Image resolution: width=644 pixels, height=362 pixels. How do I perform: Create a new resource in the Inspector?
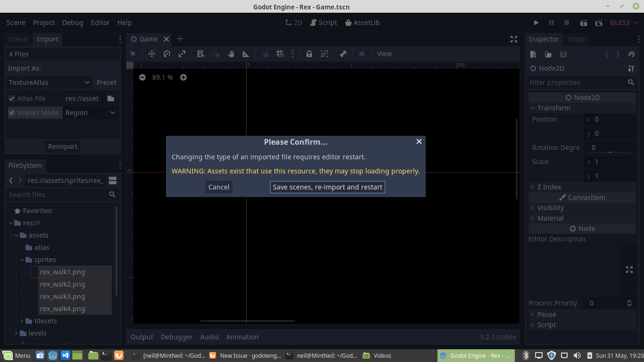pyautogui.click(x=533, y=54)
